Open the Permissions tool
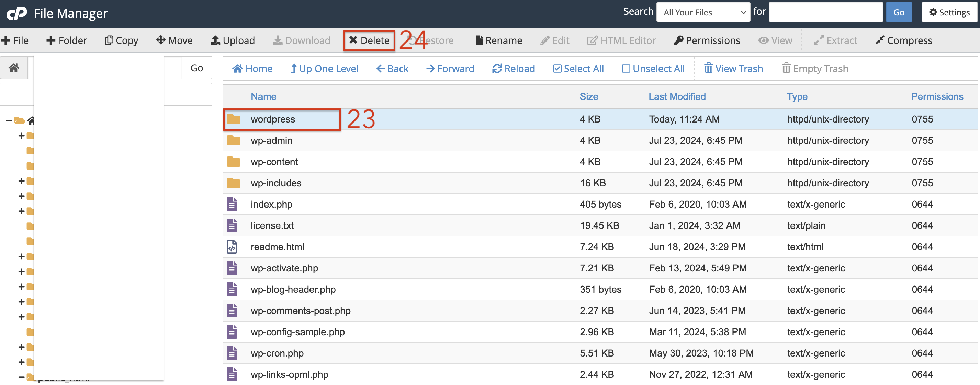980x385 pixels. pyautogui.click(x=707, y=40)
